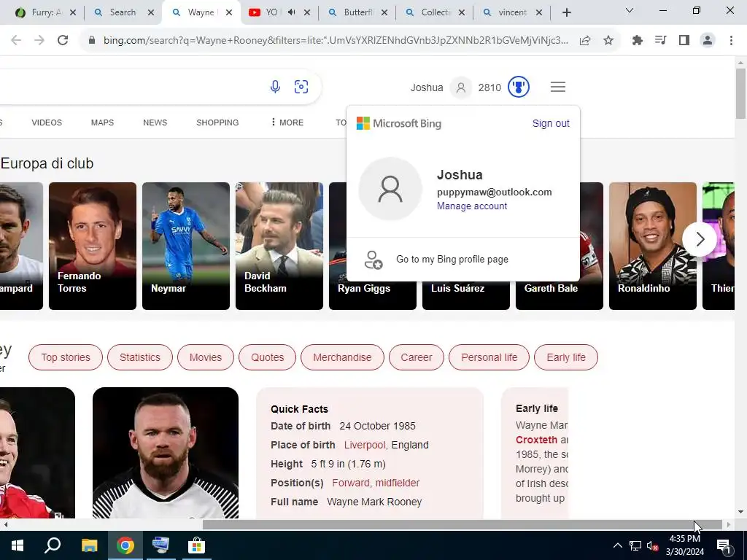The width and height of the screenshot is (747, 560).
Task: Select the Merchandise pill button
Action: (342, 357)
